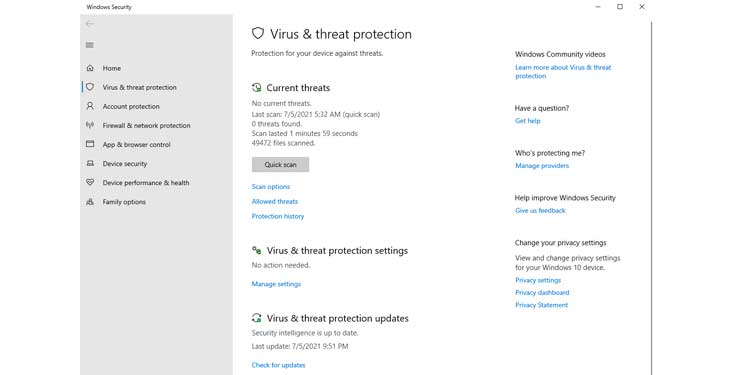Open Scan options link

(x=271, y=187)
